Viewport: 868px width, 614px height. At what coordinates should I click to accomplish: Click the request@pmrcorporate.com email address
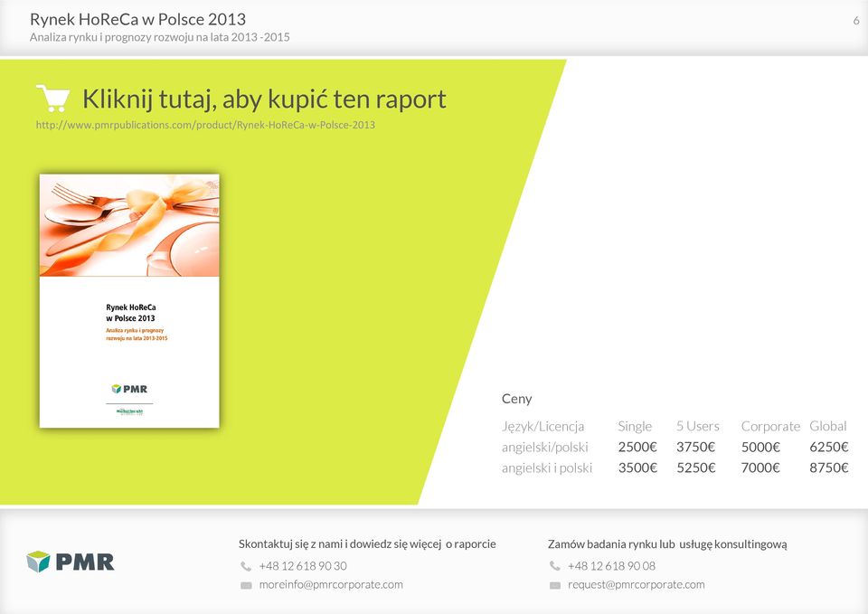[x=636, y=585]
